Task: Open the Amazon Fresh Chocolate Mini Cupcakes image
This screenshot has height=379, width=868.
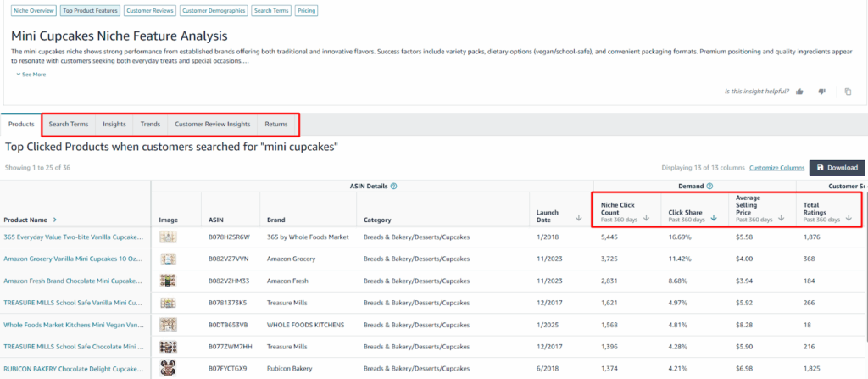Action: point(168,281)
